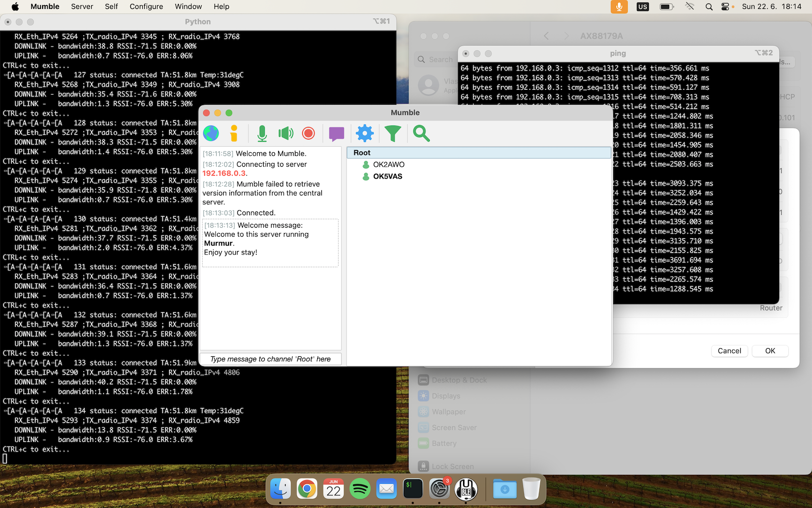Mute the microphone in Mumble toolbar
The width and height of the screenshot is (812, 508).
tap(262, 133)
